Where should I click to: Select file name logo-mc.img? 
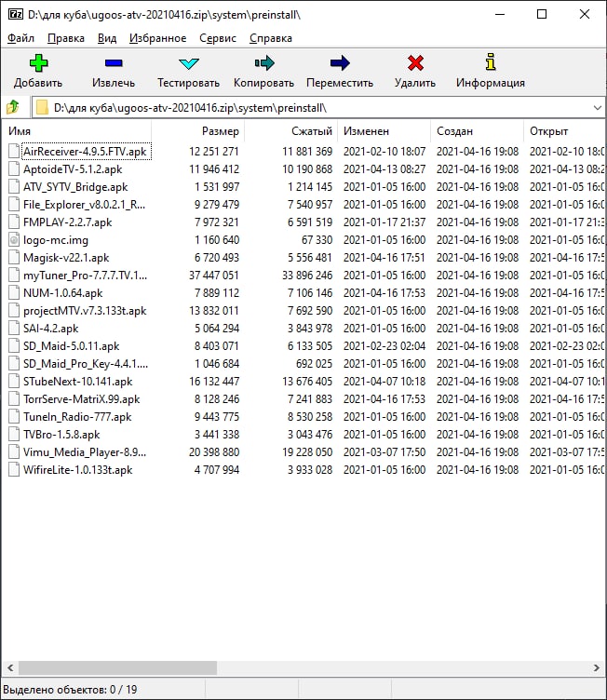click(56, 240)
